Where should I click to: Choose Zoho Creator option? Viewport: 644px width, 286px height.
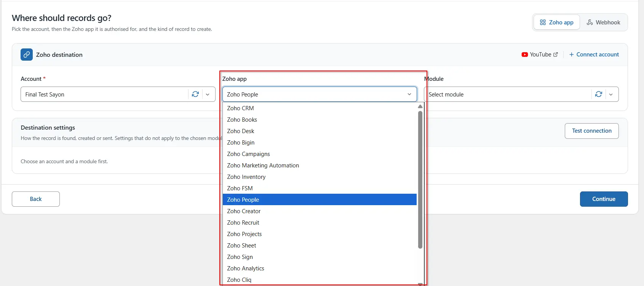[x=320, y=211]
